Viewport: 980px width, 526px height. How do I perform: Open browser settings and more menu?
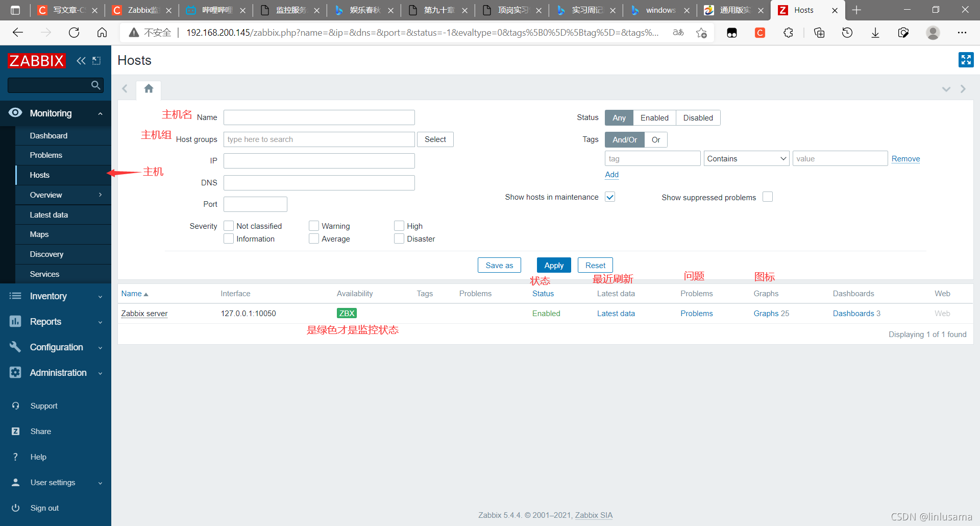pos(962,33)
